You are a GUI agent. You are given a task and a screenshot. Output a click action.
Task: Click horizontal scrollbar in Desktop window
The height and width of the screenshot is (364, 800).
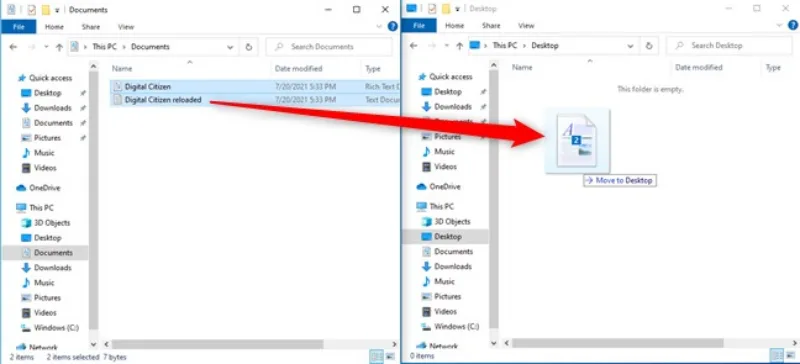(618, 343)
